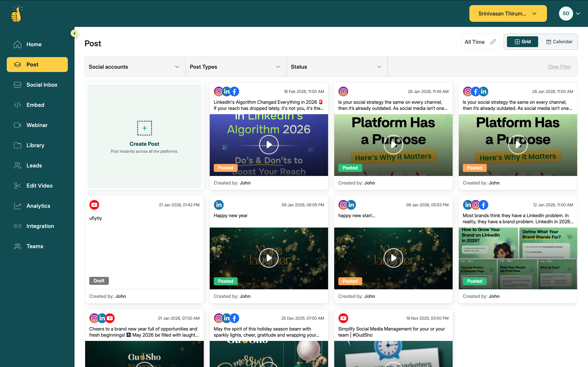The height and width of the screenshot is (367, 588).
Task: Expand the Social accounts filter dropdown
Action: pos(135,67)
